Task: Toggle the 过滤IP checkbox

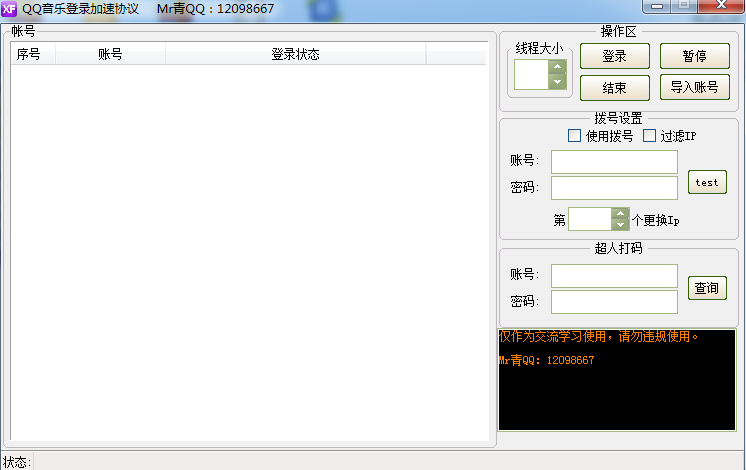Action: [x=649, y=136]
